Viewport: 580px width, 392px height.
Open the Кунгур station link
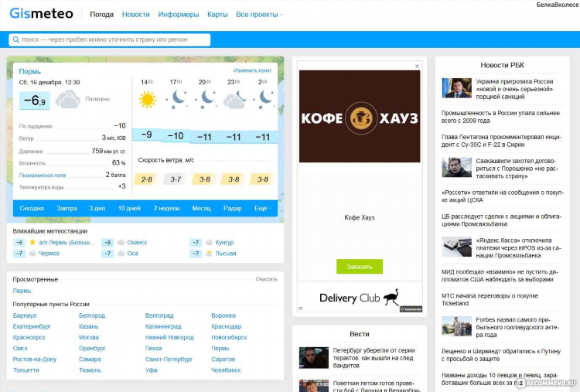tap(224, 243)
